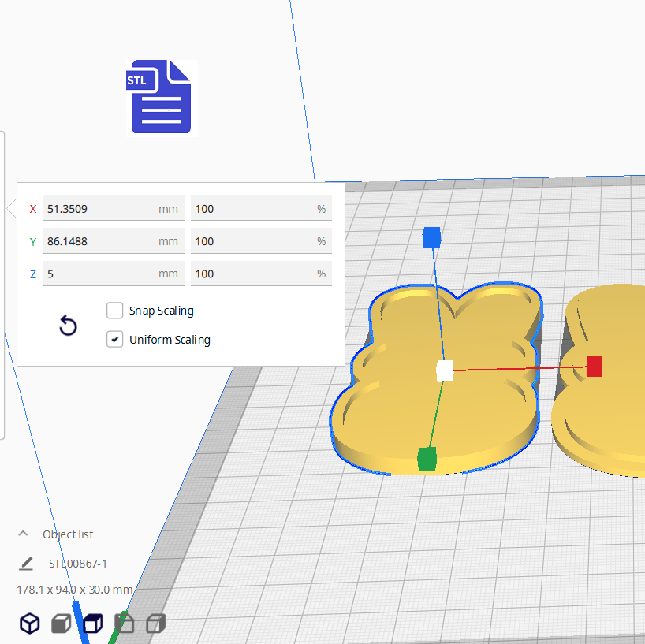Click the last cube icon in the row
The image size is (645, 644).
pos(155,623)
